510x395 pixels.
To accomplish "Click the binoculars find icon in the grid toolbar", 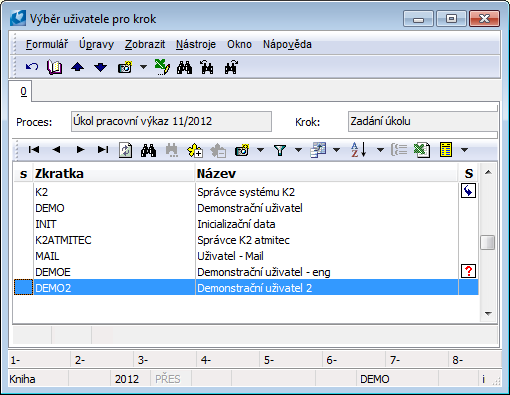I will [x=148, y=150].
